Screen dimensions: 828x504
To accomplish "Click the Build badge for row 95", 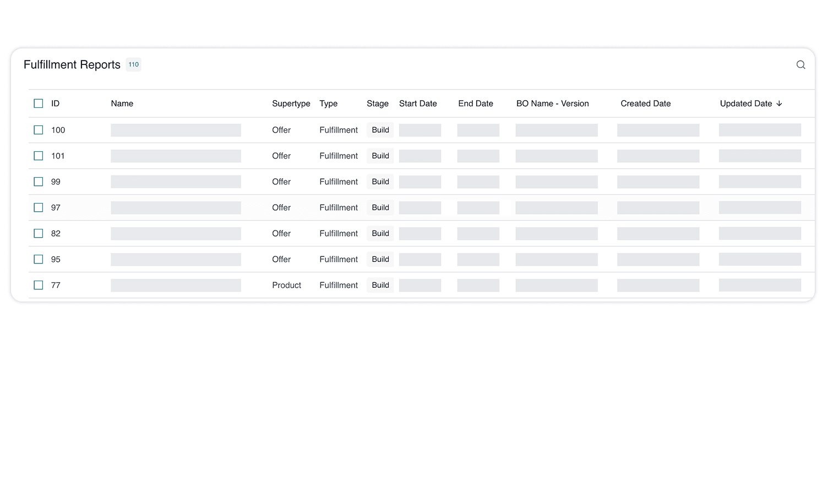I will coord(380,259).
